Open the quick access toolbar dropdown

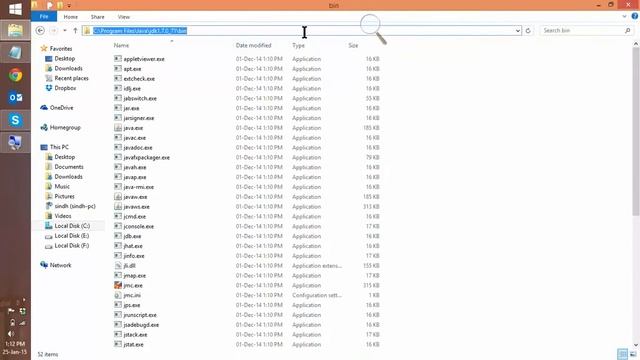pos(69,5)
